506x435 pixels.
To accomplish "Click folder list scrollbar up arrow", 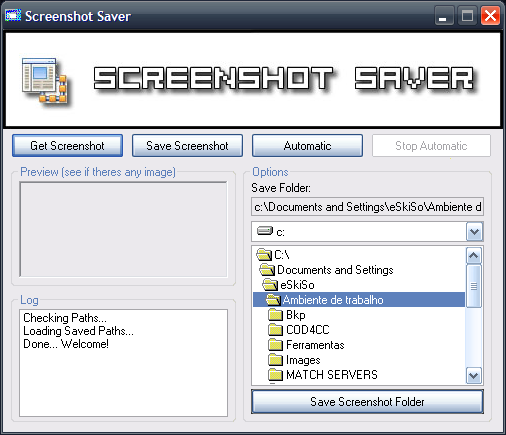I will click(474, 256).
